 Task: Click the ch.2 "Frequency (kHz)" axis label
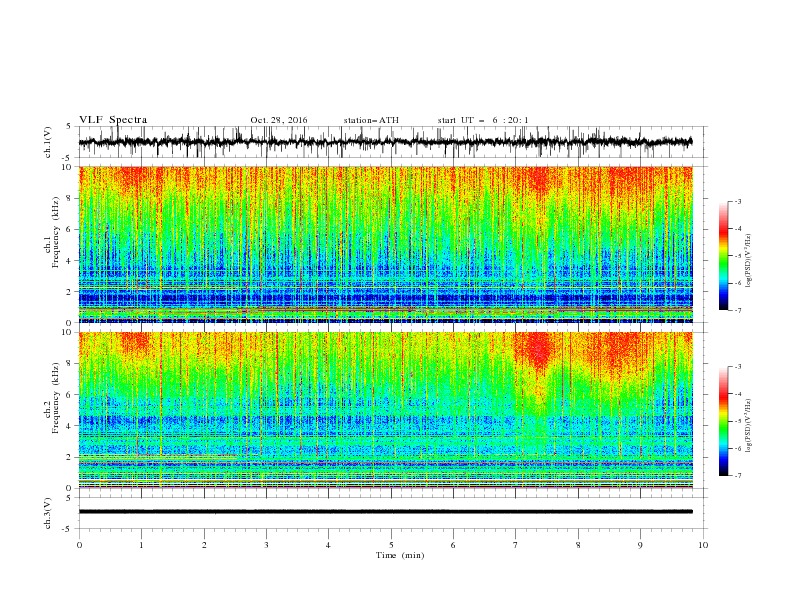click(x=56, y=398)
